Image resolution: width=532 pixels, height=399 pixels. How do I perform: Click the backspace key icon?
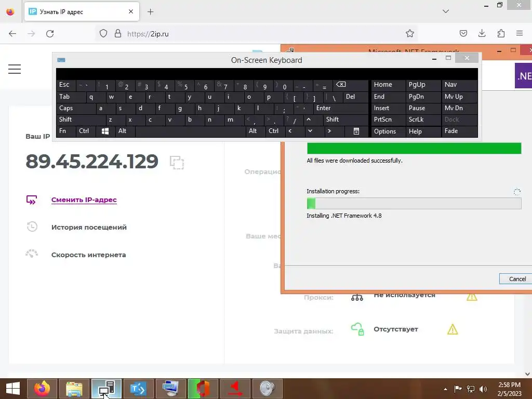351,85
